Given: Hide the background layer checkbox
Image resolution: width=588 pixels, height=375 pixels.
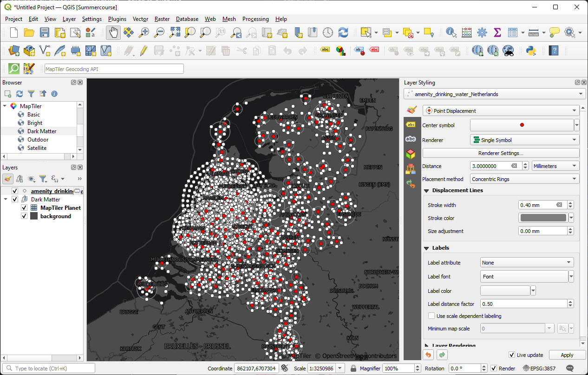Looking at the screenshot, I should point(24,216).
